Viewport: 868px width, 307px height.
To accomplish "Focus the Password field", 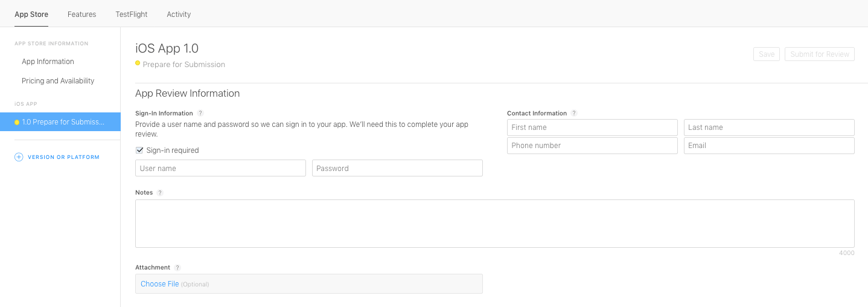I will pyautogui.click(x=397, y=168).
